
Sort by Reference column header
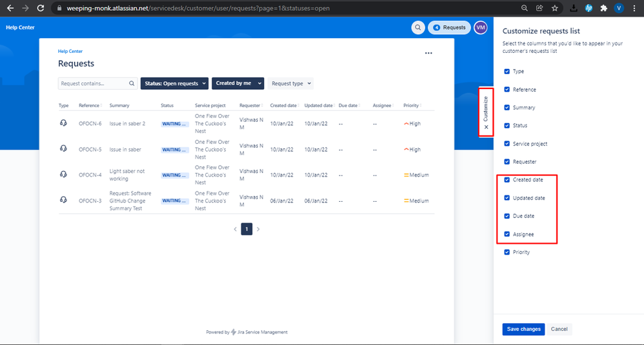click(90, 105)
